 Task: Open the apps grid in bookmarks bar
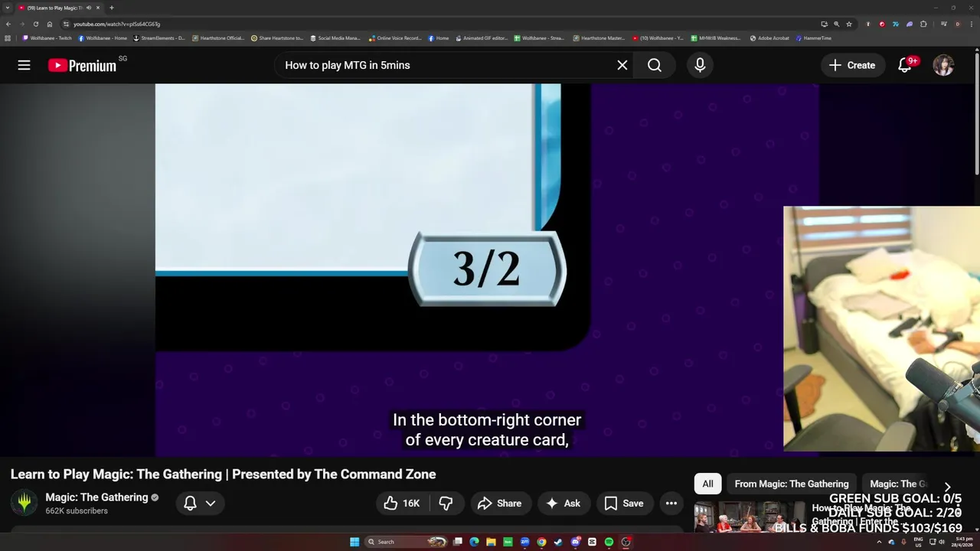coord(8,37)
